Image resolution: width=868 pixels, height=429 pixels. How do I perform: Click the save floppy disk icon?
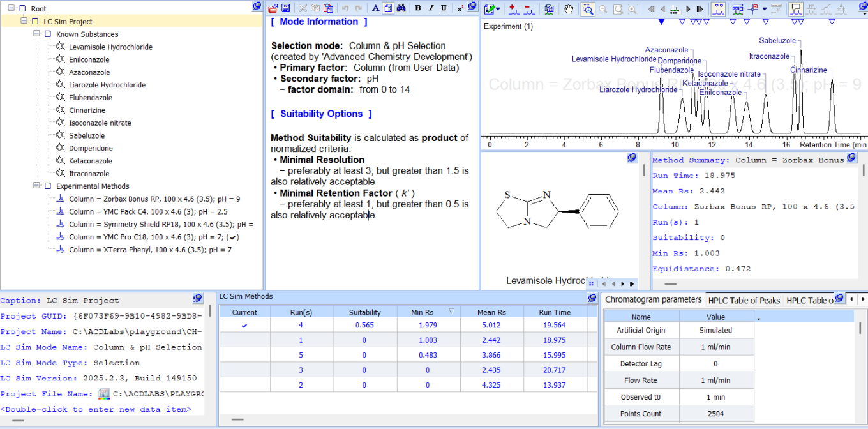pos(285,8)
